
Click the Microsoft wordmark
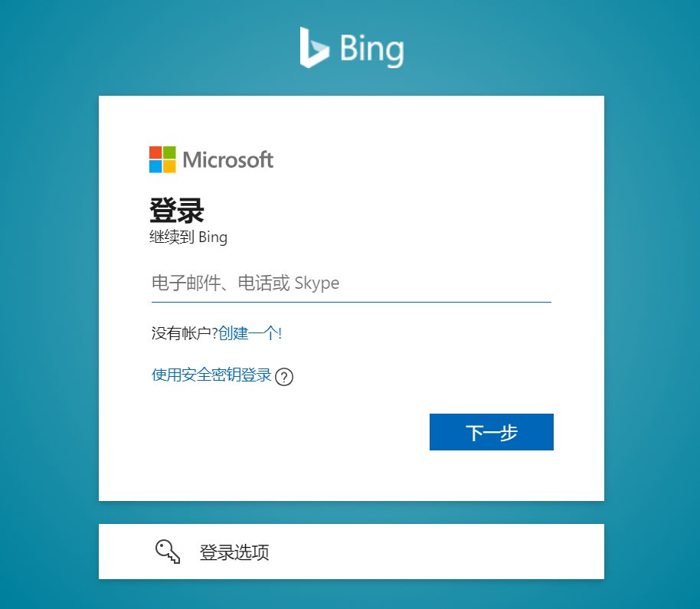(x=228, y=160)
